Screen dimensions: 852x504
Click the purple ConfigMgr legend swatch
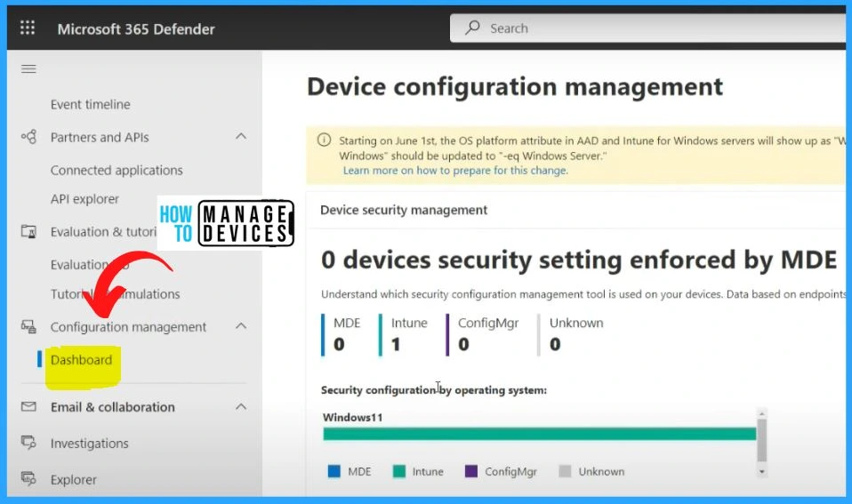coord(471,471)
